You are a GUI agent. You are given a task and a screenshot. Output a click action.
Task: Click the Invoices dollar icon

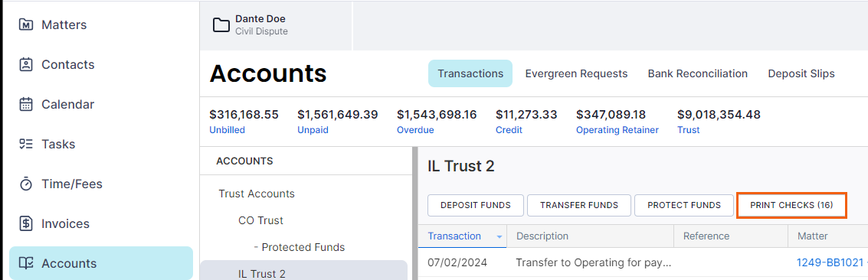[25, 223]
